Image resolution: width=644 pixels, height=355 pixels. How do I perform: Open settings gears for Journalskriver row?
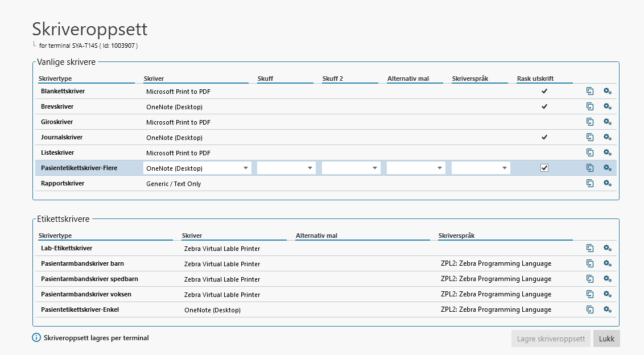pyautogui.click(x=607, y=137)
